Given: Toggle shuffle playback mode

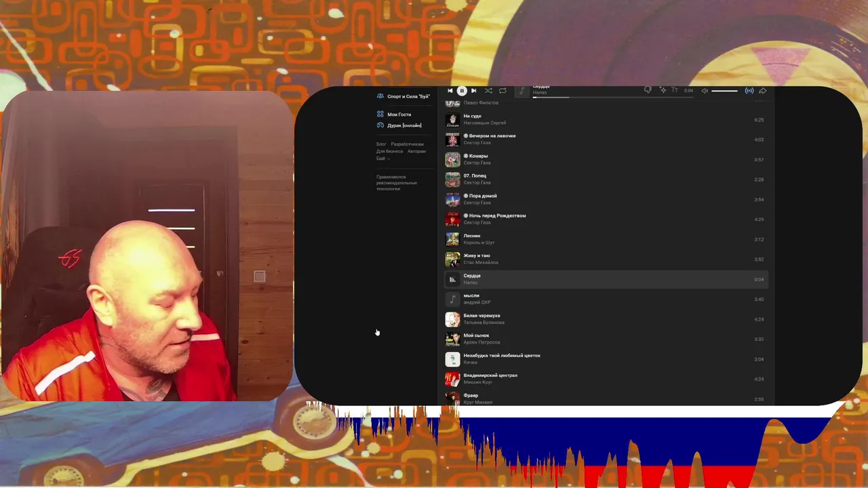Looking at the screenshot, I should click(488, 91).
